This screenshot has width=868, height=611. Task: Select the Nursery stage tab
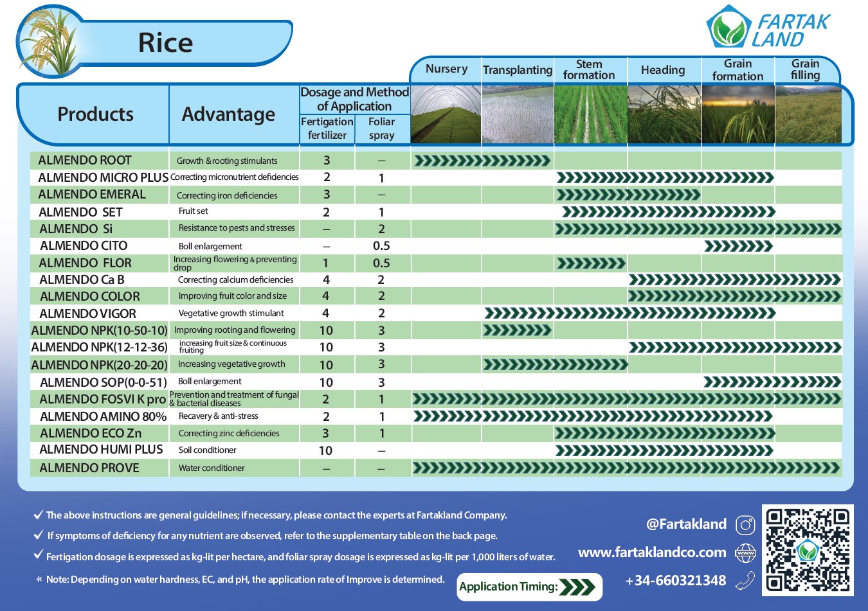point(446,69)
